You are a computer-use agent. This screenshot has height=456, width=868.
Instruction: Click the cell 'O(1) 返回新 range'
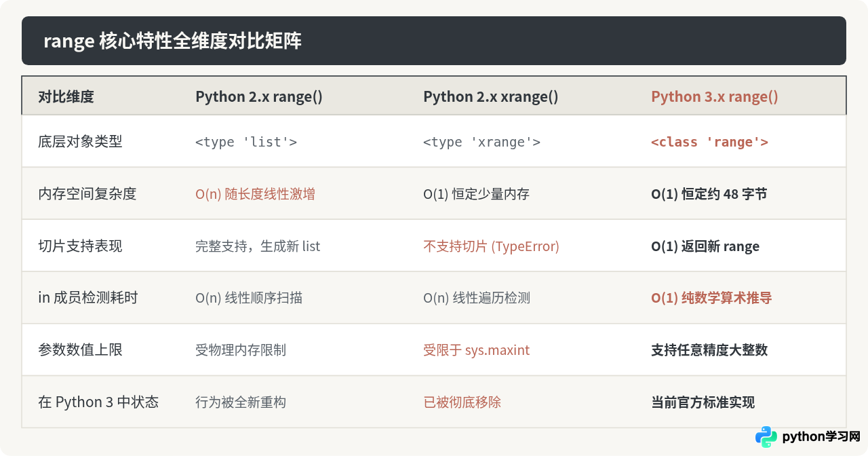(x=705, y=246)
